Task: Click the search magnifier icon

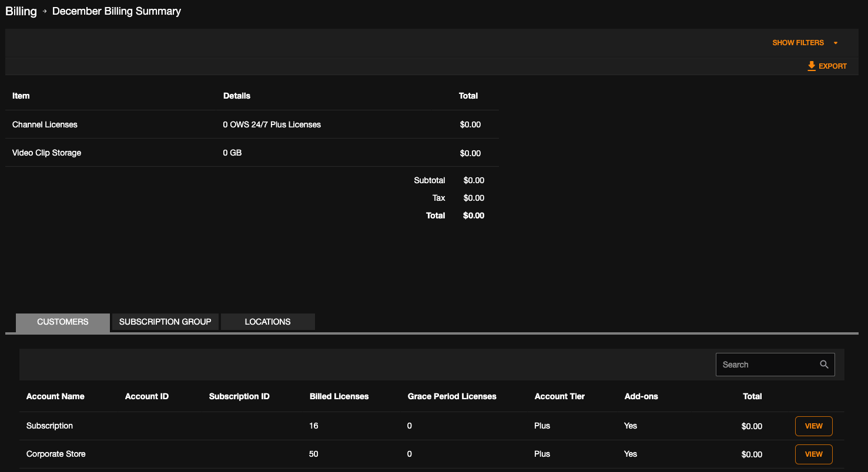Action: tap(825, 365)
